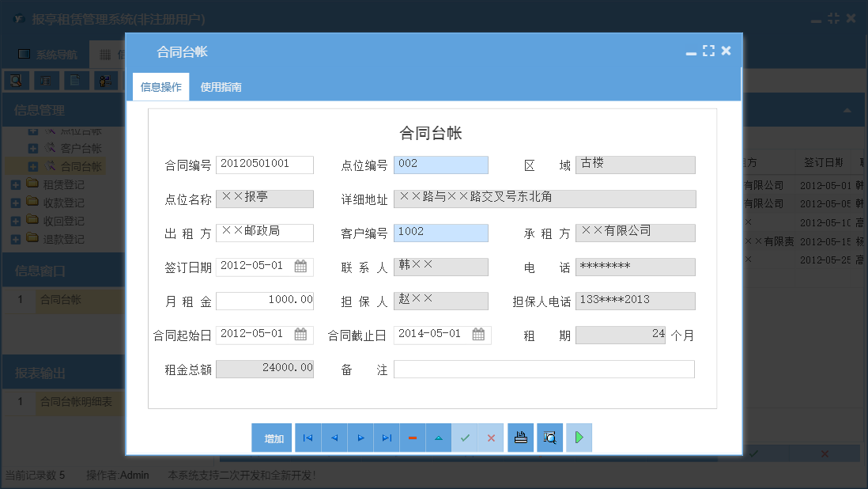Run the green play icon at toolbar end
868x489 pixels.
(579, 437)
